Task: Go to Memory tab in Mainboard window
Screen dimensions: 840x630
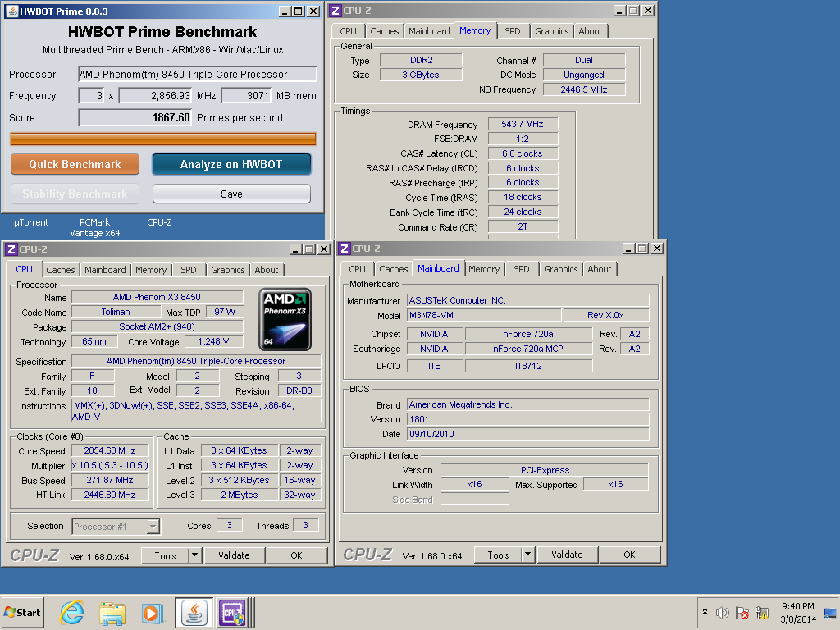Action: (x=484, y=269)
